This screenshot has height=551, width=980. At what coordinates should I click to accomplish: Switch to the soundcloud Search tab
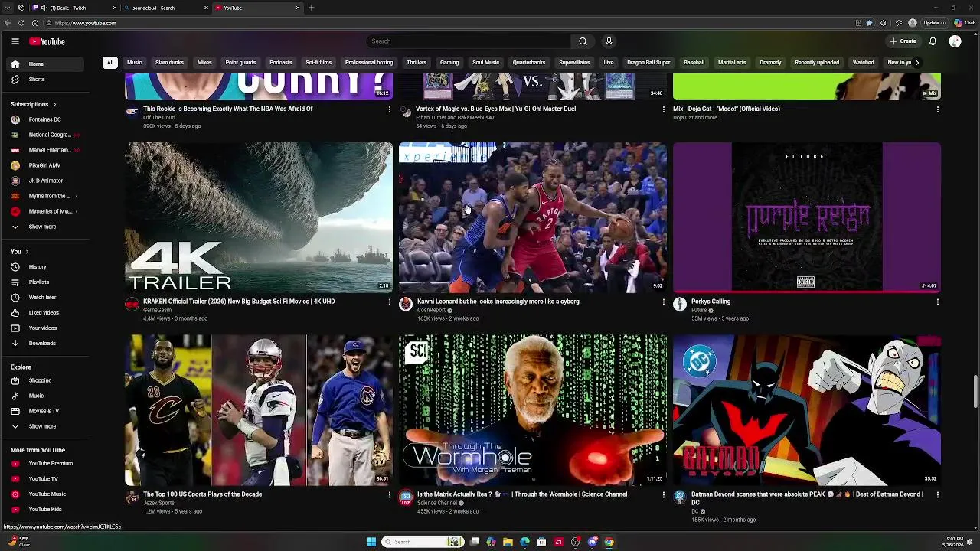(165, 8)
